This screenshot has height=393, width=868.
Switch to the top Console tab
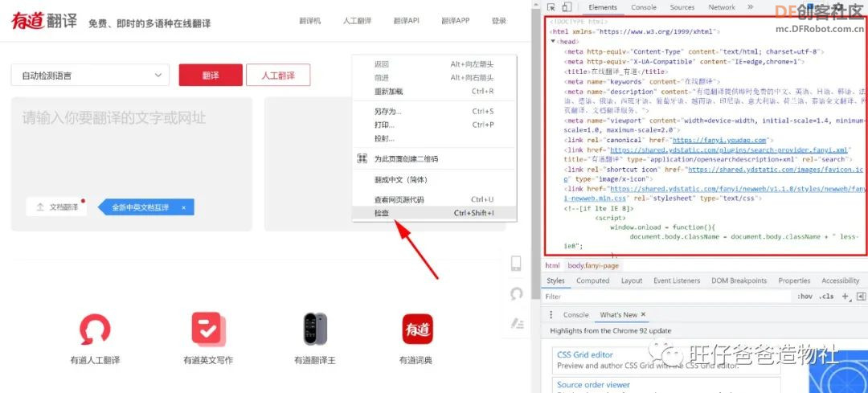pyautogui.click(x=644, y=7)
